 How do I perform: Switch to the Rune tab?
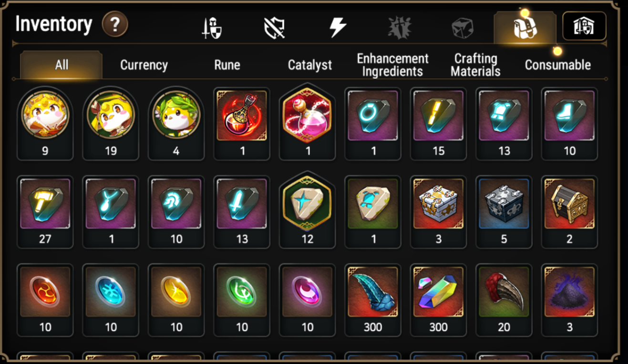coord(227,65)
